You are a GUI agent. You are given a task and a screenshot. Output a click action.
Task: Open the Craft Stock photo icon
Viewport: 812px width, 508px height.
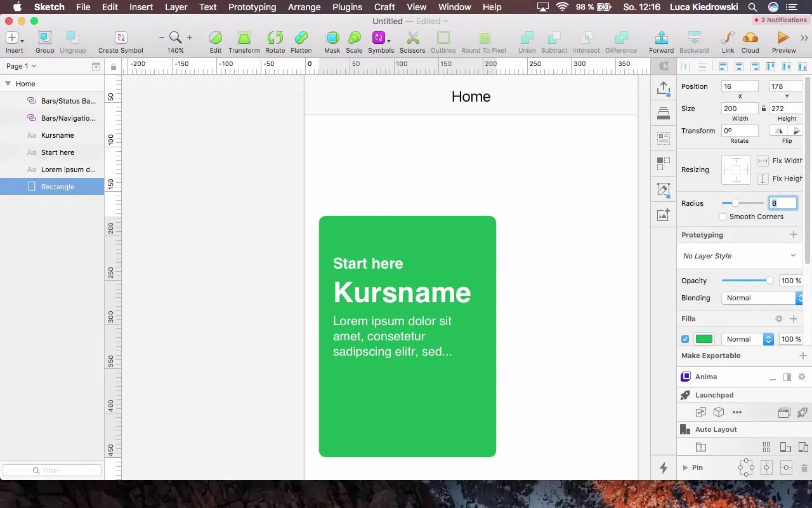664,215
